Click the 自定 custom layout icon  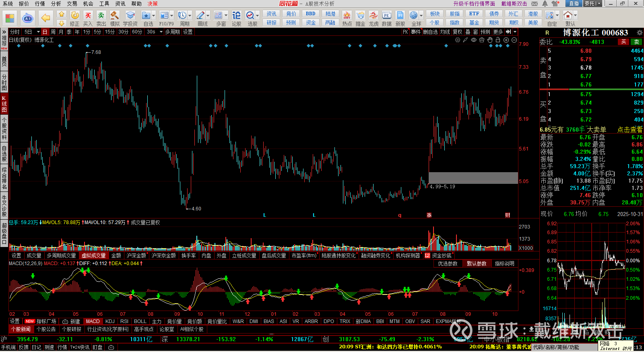click(550, 15)
